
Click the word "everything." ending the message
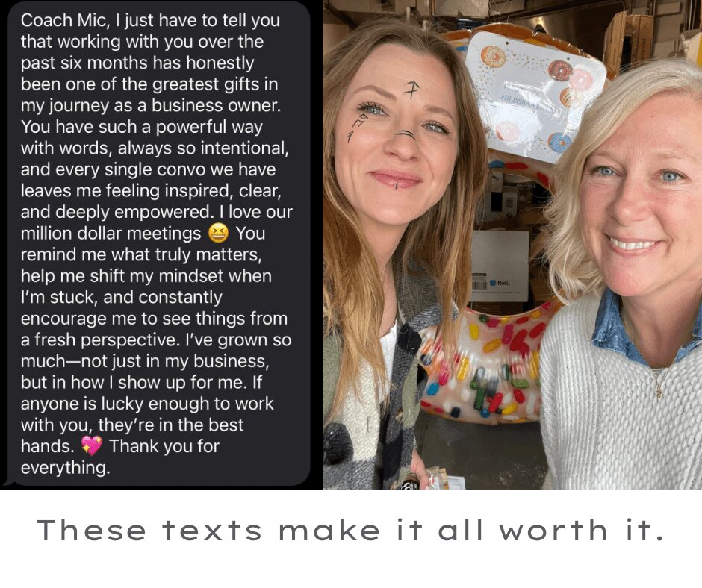[x=66, y=468]
